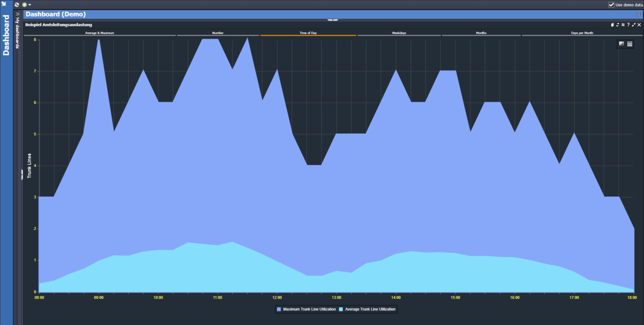This screenshot has height=325, width=644.
Task: Click the square maximize icon in the widget header
Action: pos(623,25)
